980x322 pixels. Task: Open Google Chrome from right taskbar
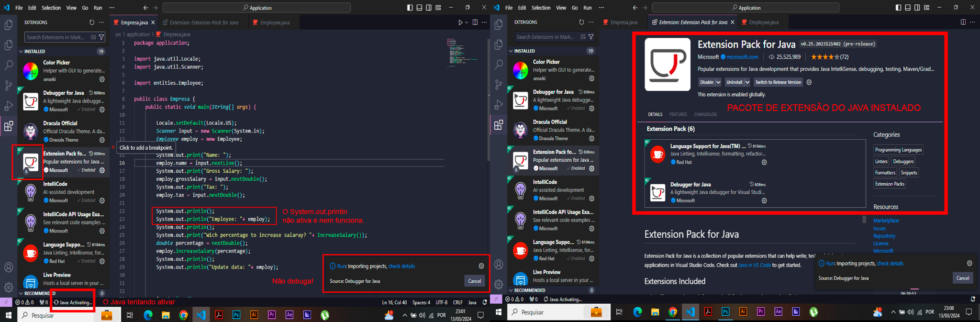point(673,312)
